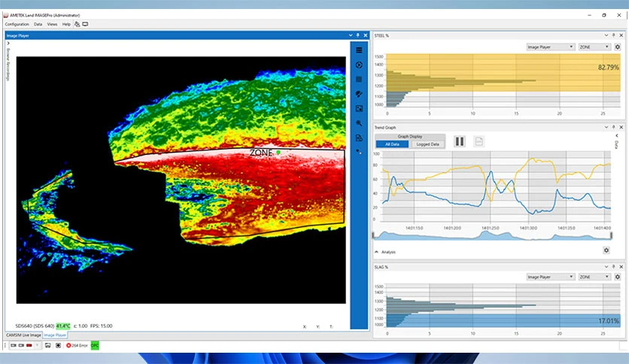Click the two-dot icon at the sidebar bottom
Viewport: 629px width, 364px height.
point(359,152)
